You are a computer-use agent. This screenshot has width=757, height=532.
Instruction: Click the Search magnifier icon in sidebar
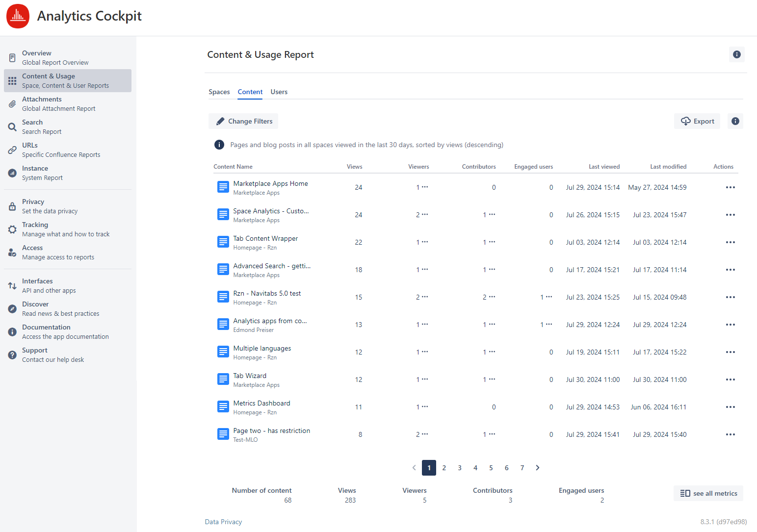coord(12,127)
